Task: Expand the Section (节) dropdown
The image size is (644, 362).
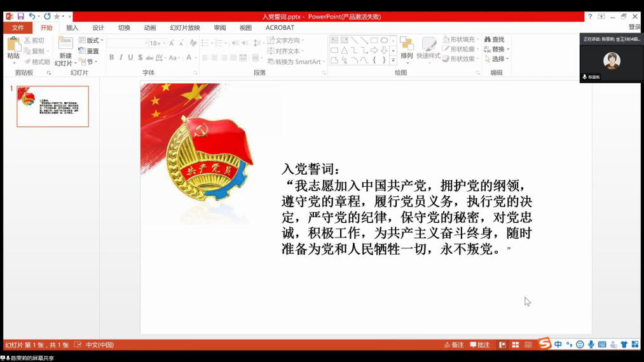Action: [88, 62]
